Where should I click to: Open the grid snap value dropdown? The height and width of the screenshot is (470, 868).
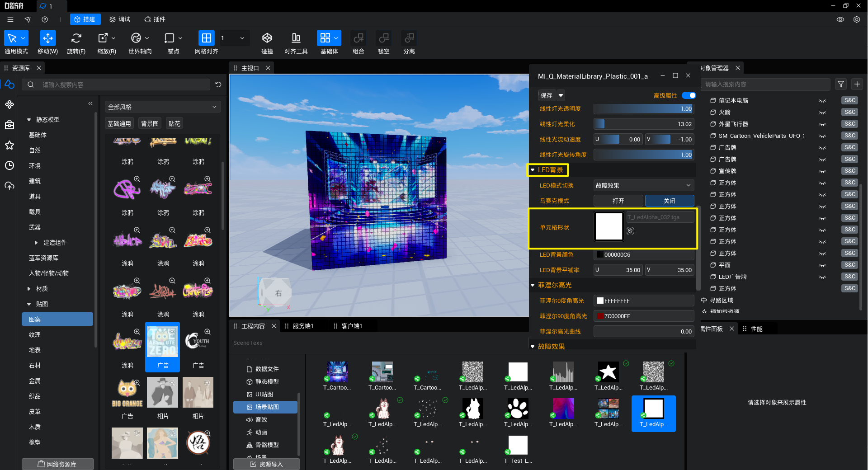242,38
